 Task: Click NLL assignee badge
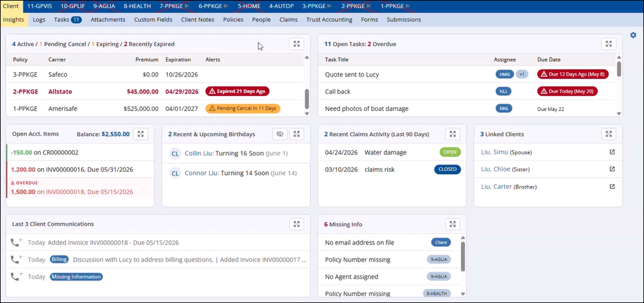pyautogui.click(x=503, y=92)
